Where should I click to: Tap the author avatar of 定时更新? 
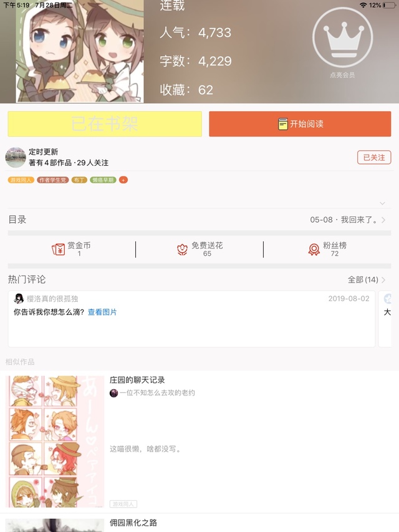click(x=16, y=157)
